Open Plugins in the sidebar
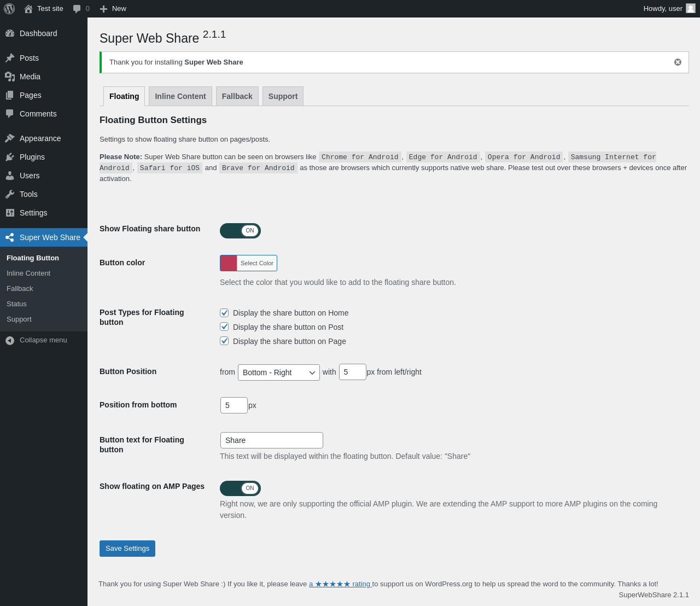This screenshot has height=606, width=700. tap(44, 157)
